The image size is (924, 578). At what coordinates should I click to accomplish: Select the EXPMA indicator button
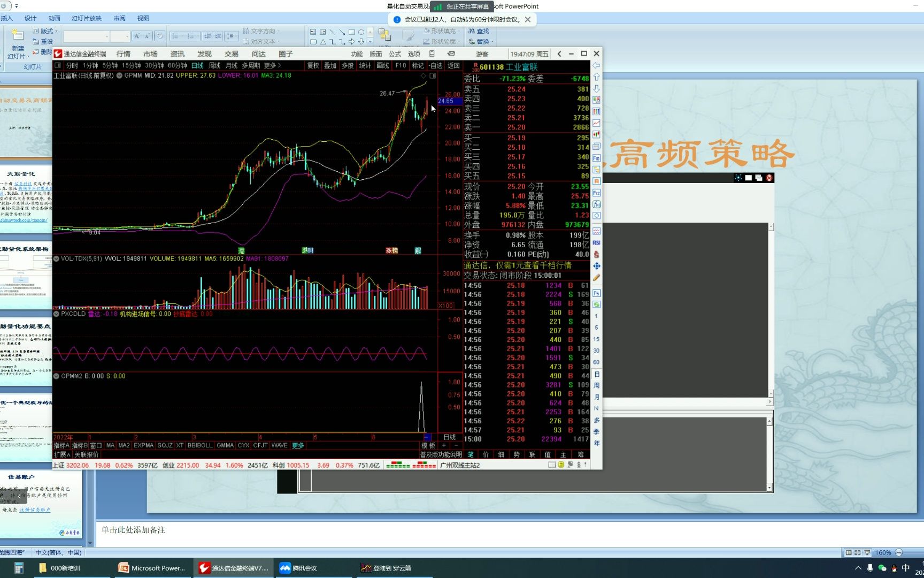pos(143,445)
